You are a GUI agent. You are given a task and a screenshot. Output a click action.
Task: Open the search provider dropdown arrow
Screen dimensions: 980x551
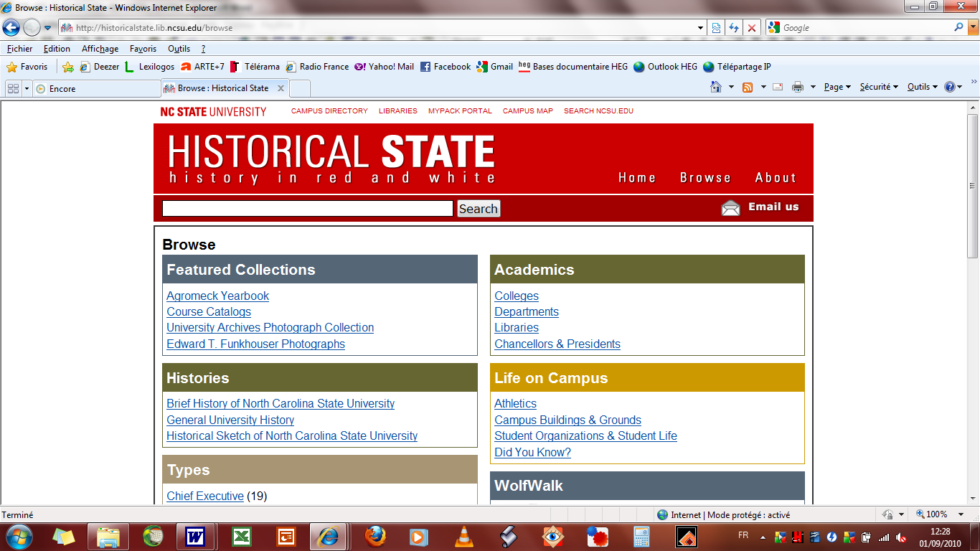(x=971, y=28)
